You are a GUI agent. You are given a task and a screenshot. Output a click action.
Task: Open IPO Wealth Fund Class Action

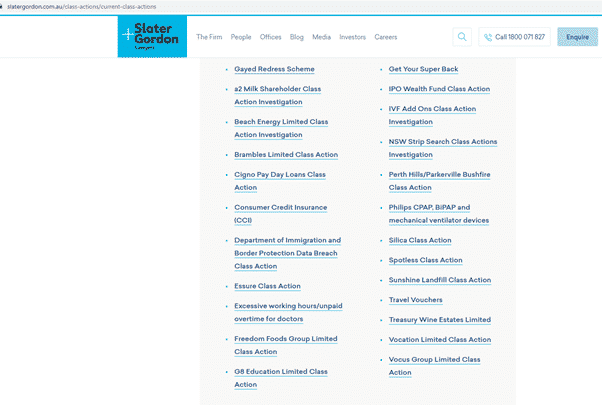point(439,89)
